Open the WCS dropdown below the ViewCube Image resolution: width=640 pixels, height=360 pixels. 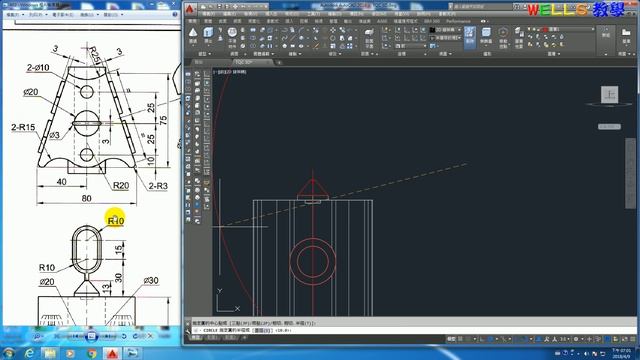tap(609, 127)
